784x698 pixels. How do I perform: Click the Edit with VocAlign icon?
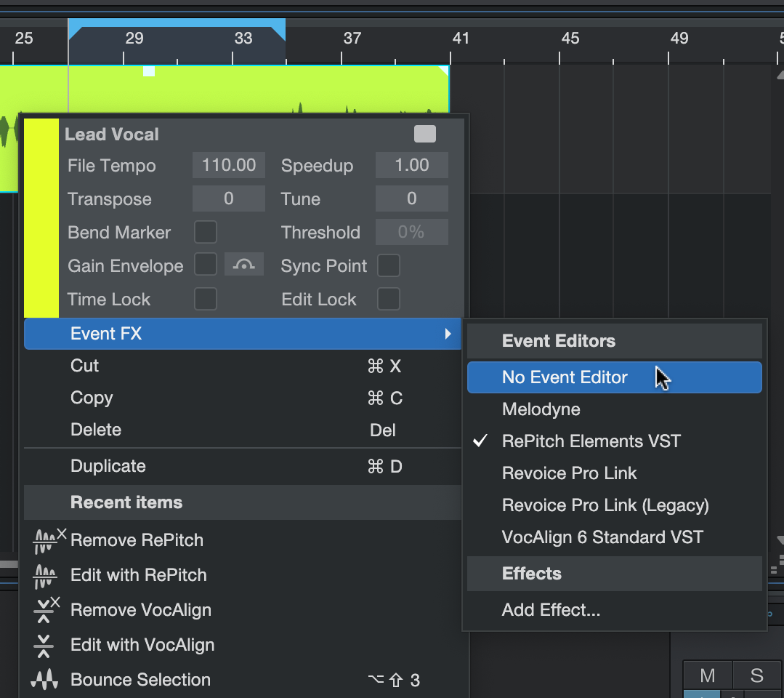coord(45,645)
